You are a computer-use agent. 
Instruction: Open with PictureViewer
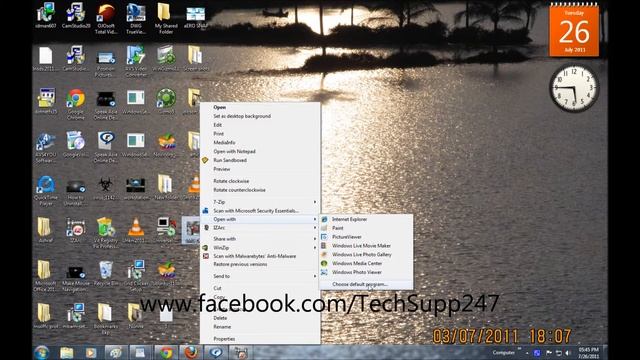(x=366, y=237)
